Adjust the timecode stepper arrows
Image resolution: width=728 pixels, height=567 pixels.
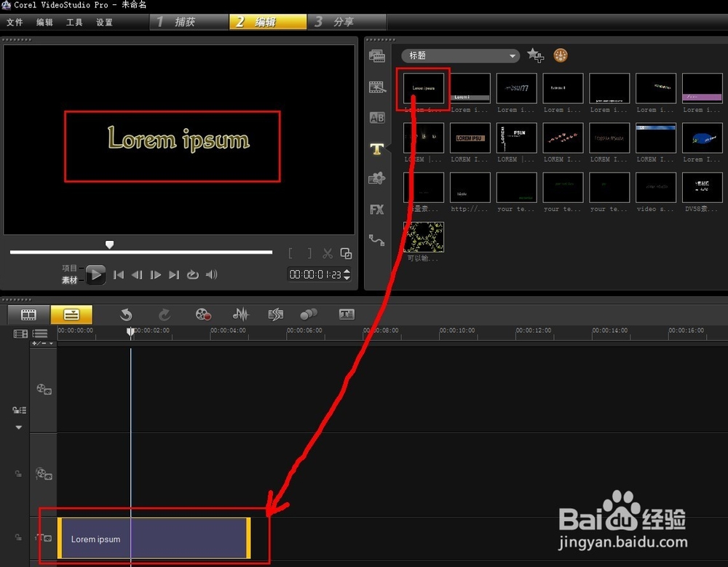[347, 274]
